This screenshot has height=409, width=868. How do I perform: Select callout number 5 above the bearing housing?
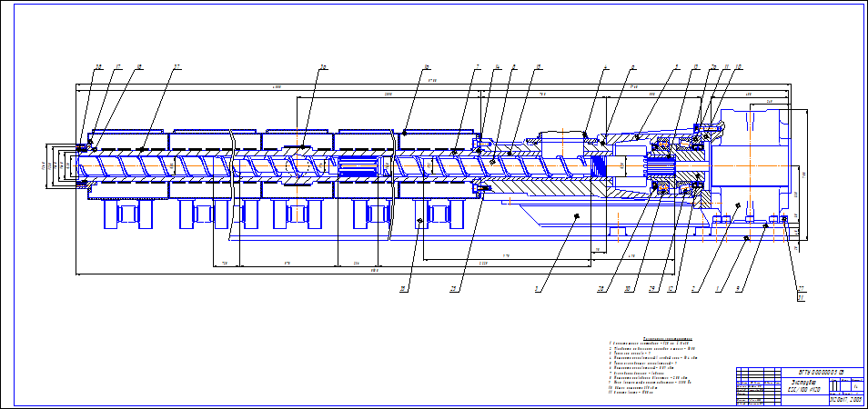click(x=676, y=67)
